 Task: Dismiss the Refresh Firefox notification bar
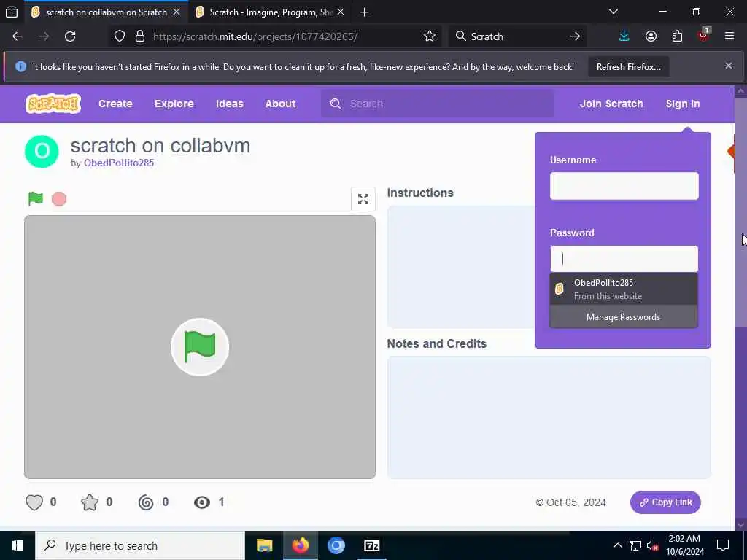(x=729, y=66)
